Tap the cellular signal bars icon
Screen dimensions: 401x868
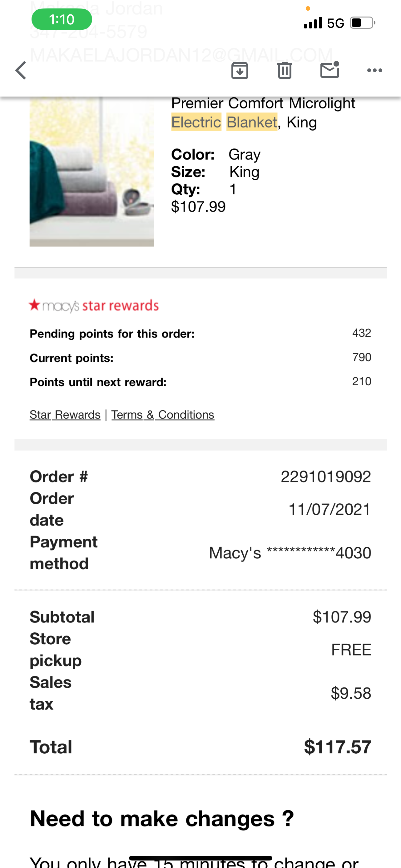pos(313,23)
